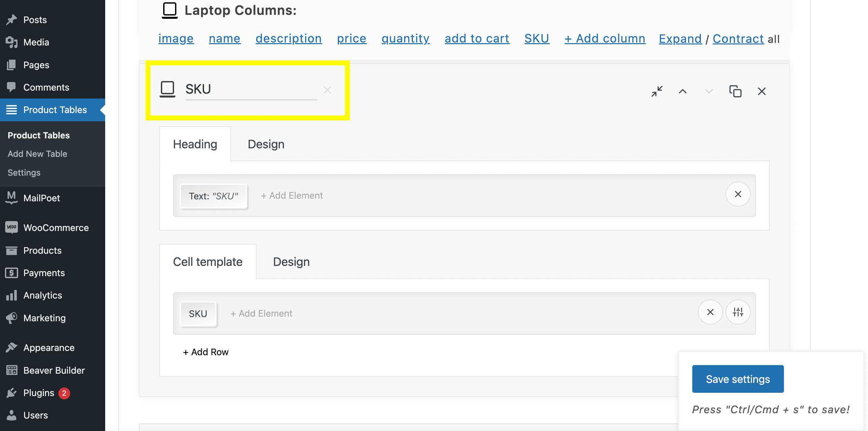Remove the cell template SKU row
The image size is (868, 431).
coord(710,312)
